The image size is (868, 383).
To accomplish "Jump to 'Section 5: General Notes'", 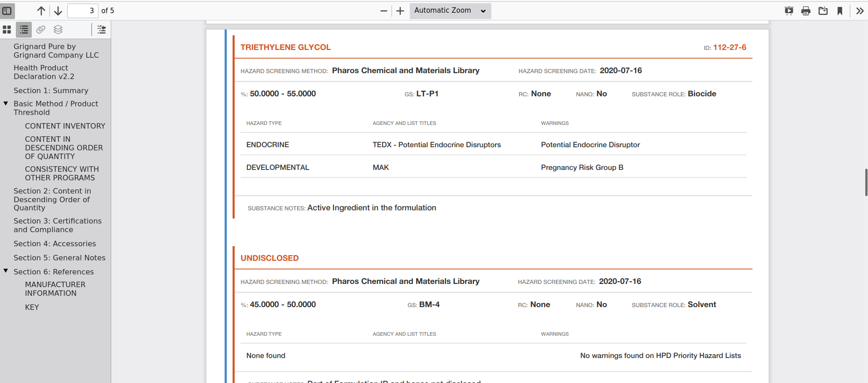I will click(x=59, y=258).
